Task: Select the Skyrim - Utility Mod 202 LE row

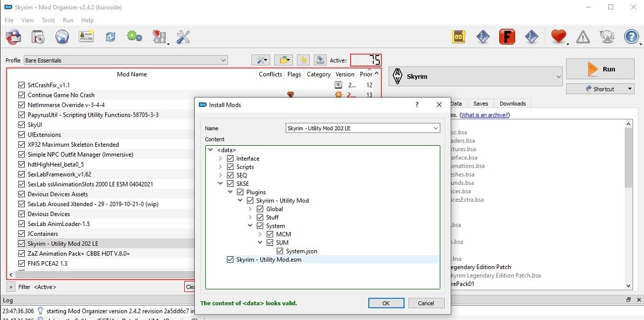Action: tap(106, 244)
